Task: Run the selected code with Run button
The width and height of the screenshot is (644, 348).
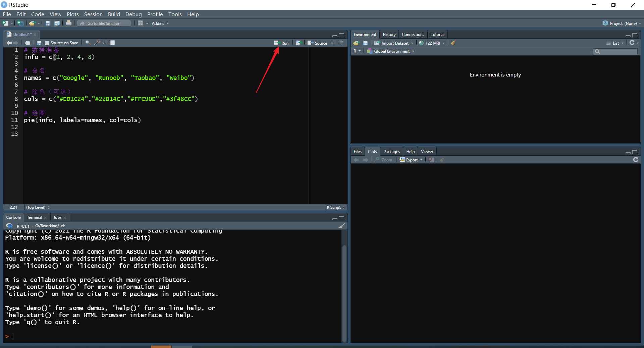Action: (x=282, y=43)
